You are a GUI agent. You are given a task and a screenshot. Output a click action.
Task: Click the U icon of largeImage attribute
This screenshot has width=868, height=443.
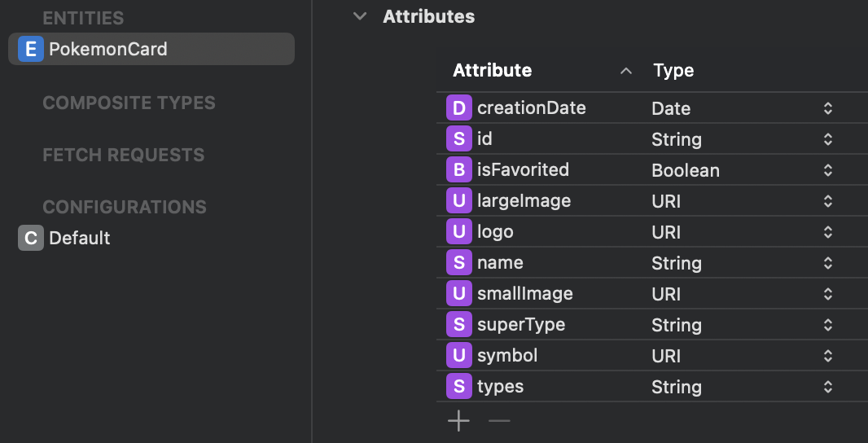pyautogui.click(x=459, y=201)
